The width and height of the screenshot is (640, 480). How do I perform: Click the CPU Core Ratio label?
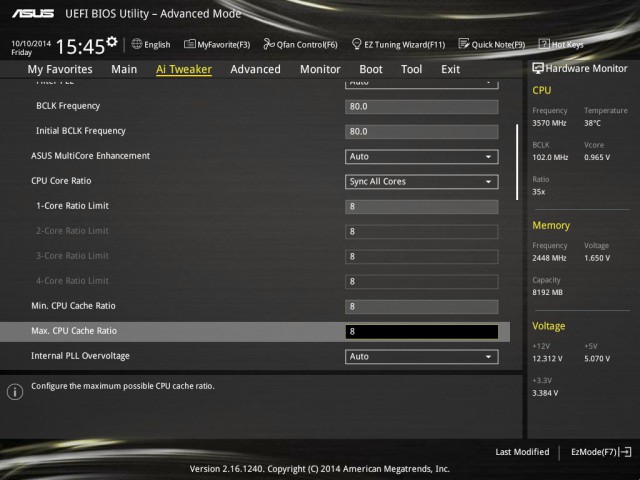pyautogui.click(x=61, y=181)
